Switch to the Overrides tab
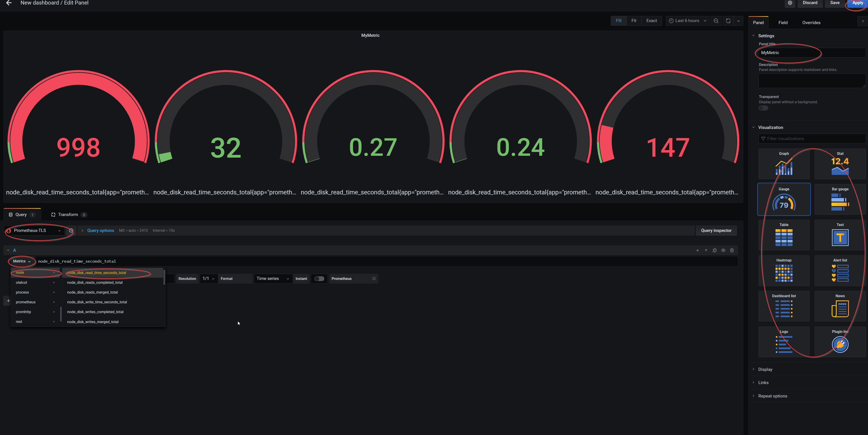 [811, 23]
